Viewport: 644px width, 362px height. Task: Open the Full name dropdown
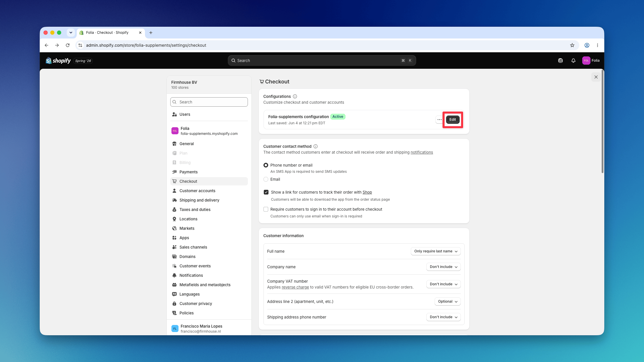436,251
